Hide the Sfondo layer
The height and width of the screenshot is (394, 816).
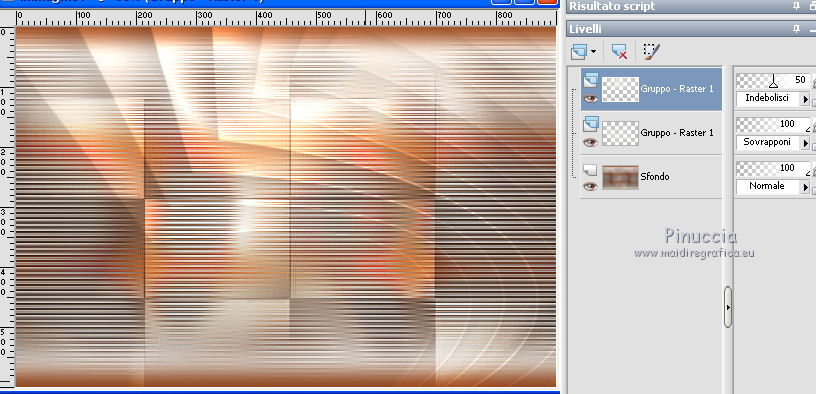(590, 186)
